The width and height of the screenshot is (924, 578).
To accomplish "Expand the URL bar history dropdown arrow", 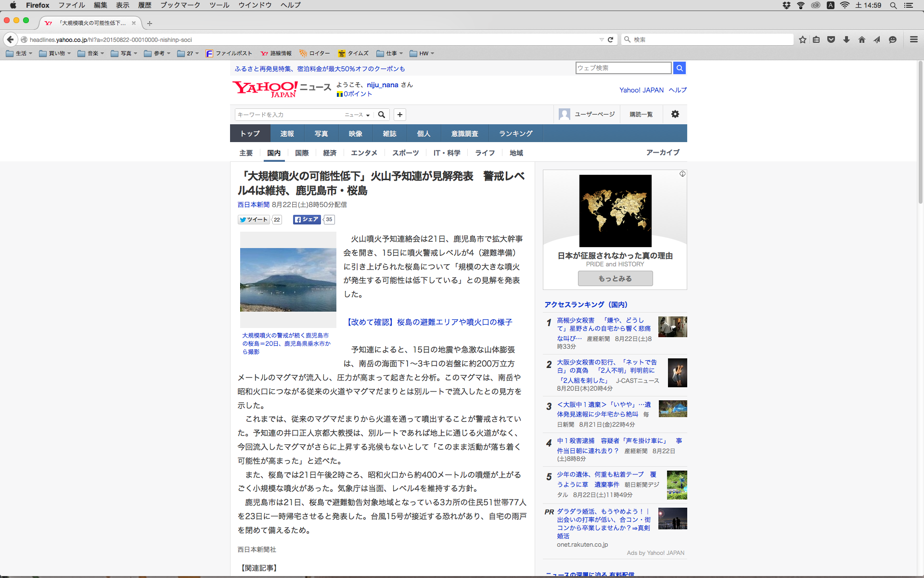I will pyautogui.click(x=601, y=39).
